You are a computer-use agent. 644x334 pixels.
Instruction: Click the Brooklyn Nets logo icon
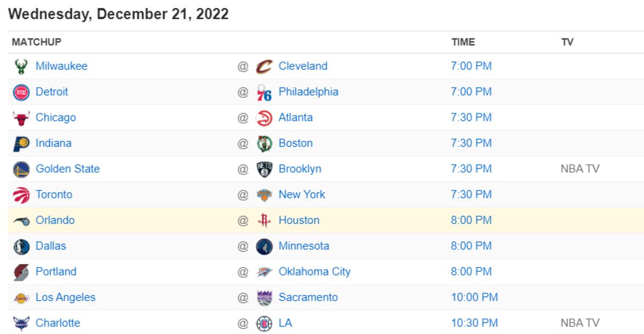[x=264, y=169]
